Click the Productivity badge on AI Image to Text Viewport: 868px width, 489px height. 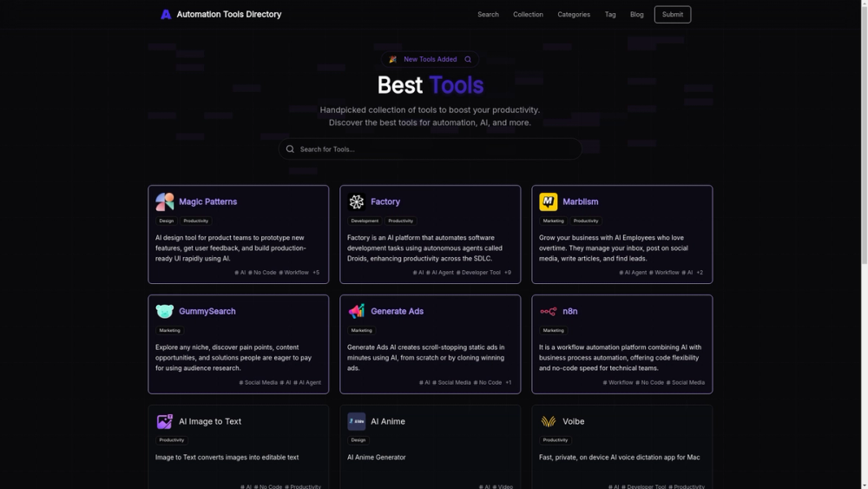(172, 440)
